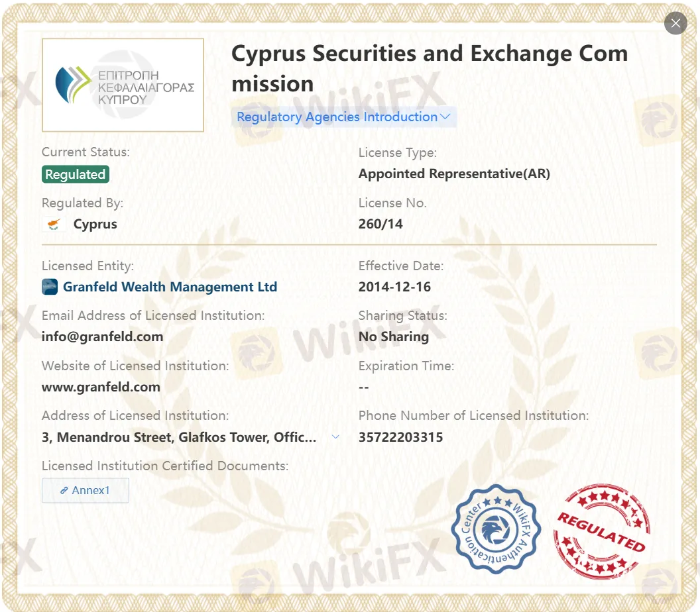The height and width of the screenshot is (612, 700).
Task: Select the info@granfeld.com email address
Action: [102, 336]
